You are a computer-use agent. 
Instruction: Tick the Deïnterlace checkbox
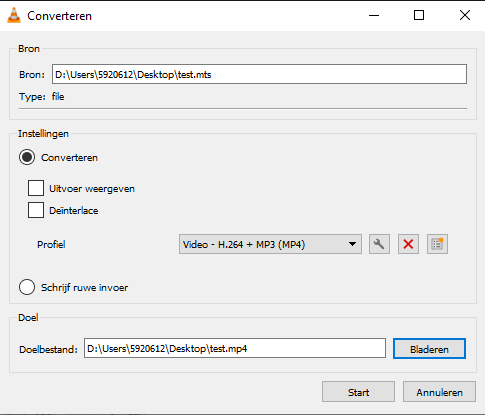pyautogui.click(x=36, y=210)
